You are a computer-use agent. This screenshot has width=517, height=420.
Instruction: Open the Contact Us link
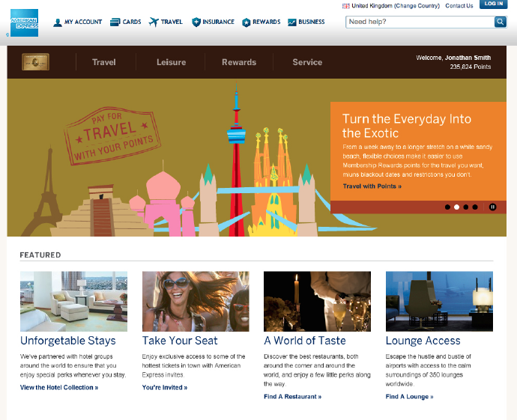coord(459,6)
